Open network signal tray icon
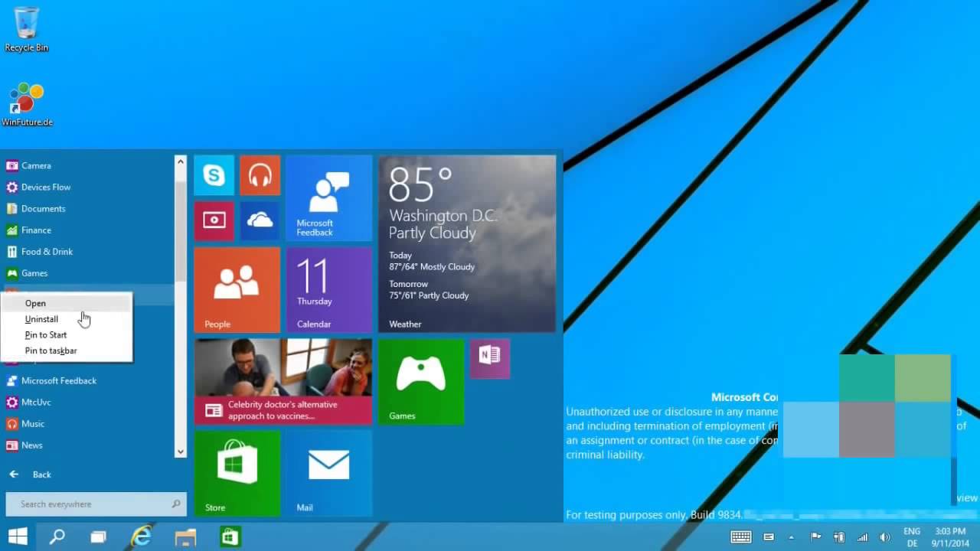The height and width of the screenshot is (551, 980). [x=863, y=537]
